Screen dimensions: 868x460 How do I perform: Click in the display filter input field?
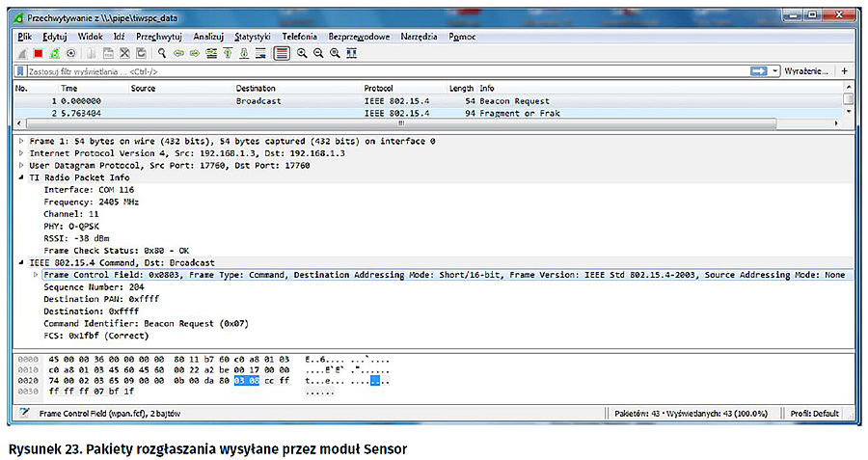click(x=386, y=71)
